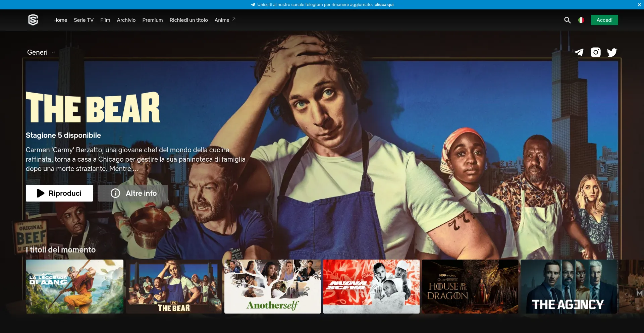Open La Leggenda di Aang thumbnail

(x=74, y=287)
